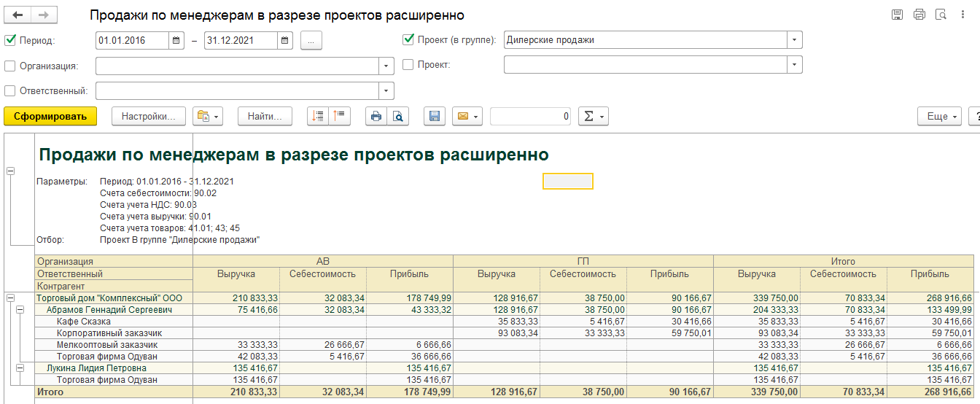Open the Настройки... button
Screen dimensions: 980x404
pos(149,116)
